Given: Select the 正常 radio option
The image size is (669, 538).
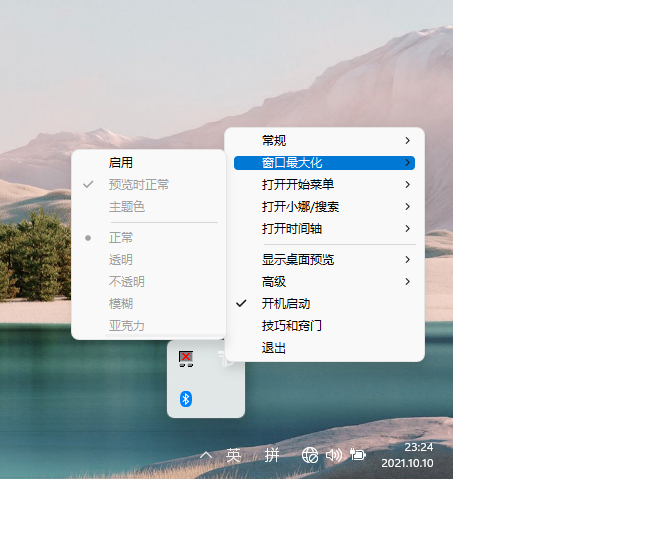Looking at the screenshot, I should [x=148, y=238].
